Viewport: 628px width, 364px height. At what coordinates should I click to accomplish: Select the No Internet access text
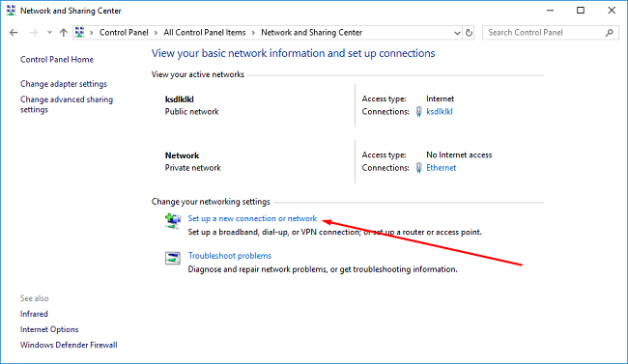459,154
